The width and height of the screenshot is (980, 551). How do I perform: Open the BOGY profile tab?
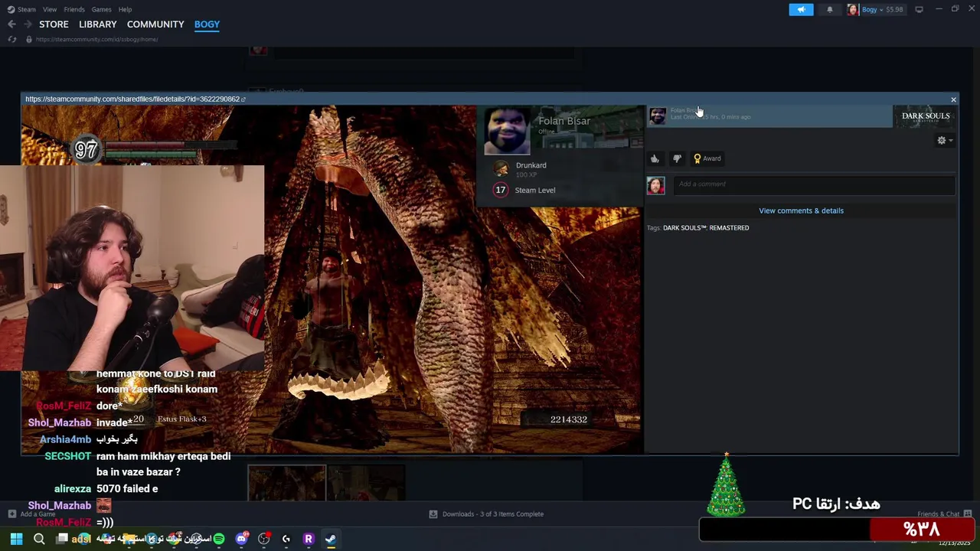207,24
